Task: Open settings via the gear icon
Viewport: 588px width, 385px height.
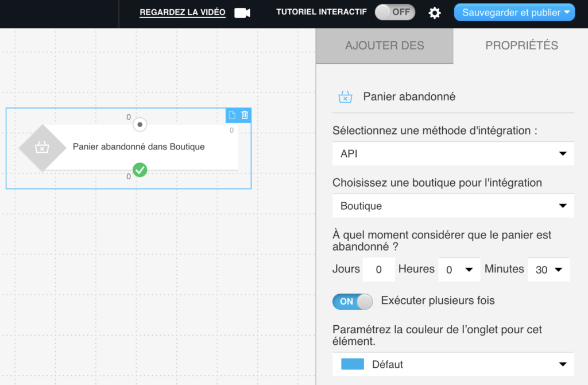Action: 434,13
